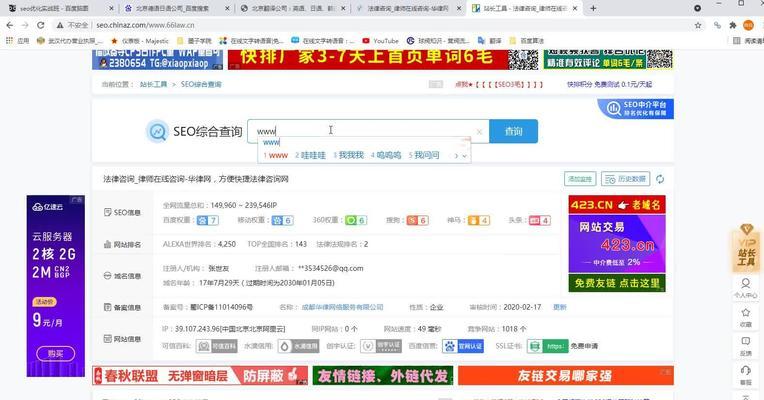Click the 添加监控 button
The height and width of the screenshot is (400, 764).
[x=580, y=179]
